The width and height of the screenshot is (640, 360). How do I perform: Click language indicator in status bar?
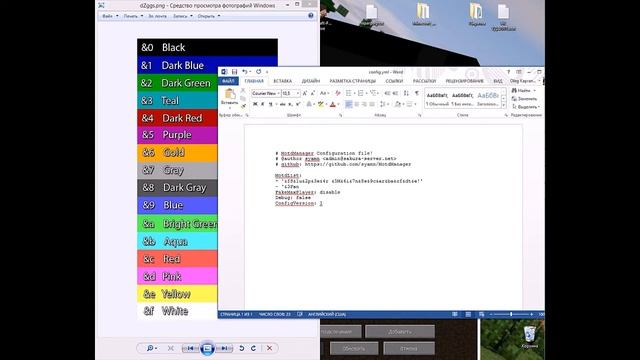[x=327, y=314]
